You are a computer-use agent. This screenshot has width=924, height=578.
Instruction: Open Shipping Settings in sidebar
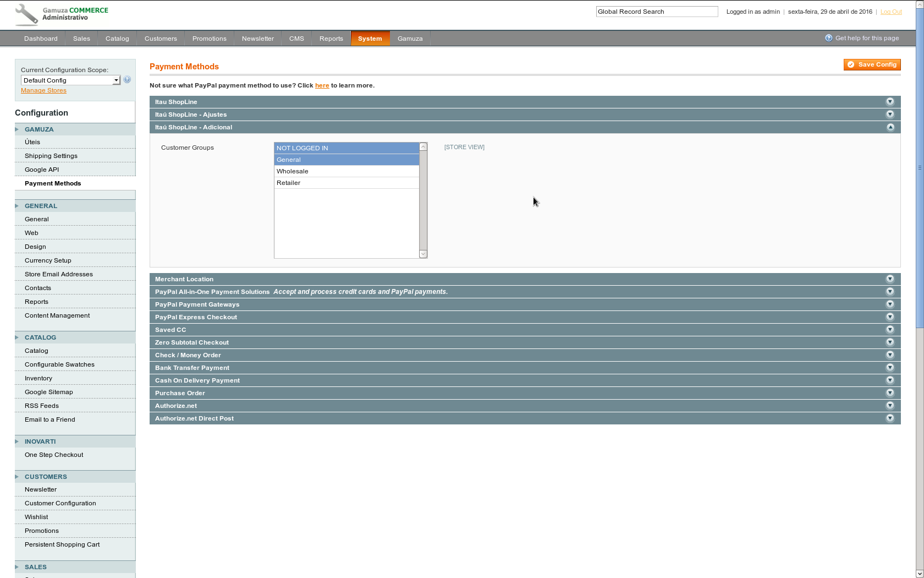(x=51, y=156)
